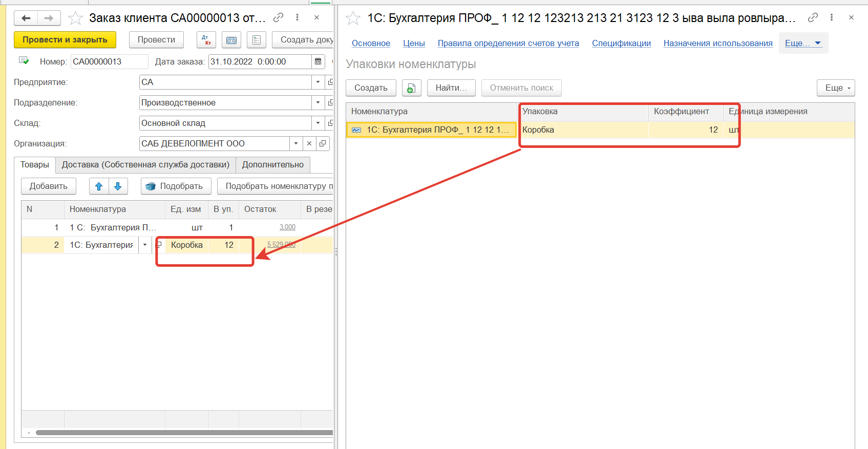Click the Номер input field
The image size is (868, 449).
(109, 61)
